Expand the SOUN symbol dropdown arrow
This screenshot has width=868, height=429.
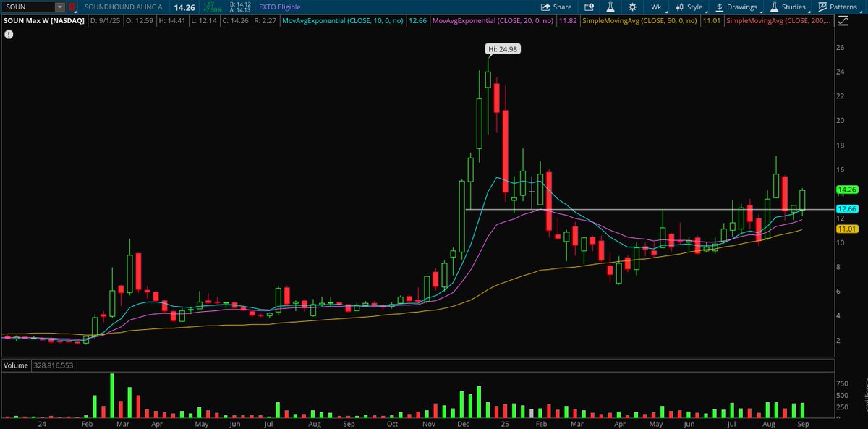pyautogui.click(x=60, y=7)
